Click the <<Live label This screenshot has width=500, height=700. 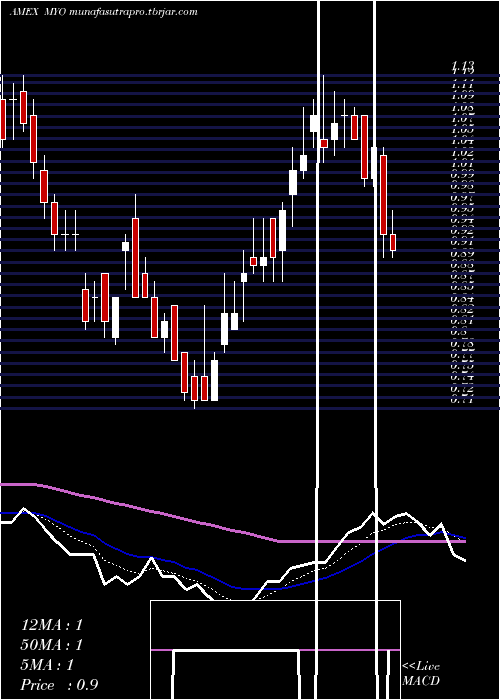421,667
